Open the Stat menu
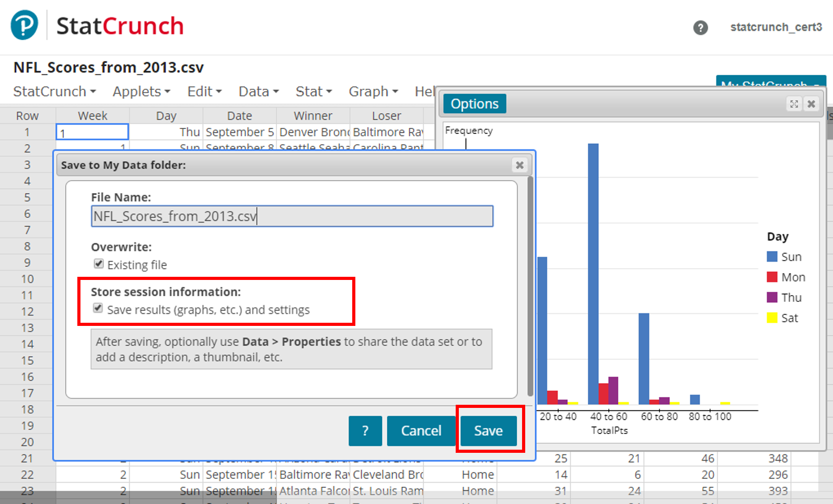The image size is (833, 504). [314, 91]
